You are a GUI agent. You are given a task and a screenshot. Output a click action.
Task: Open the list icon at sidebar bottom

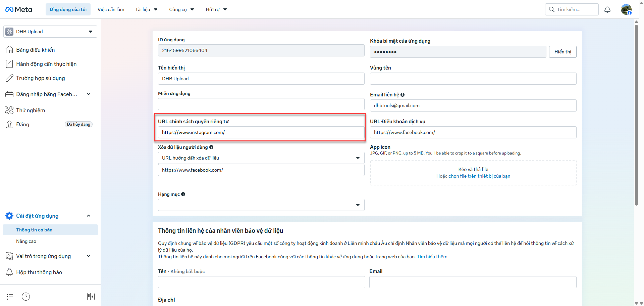[10, 297]
